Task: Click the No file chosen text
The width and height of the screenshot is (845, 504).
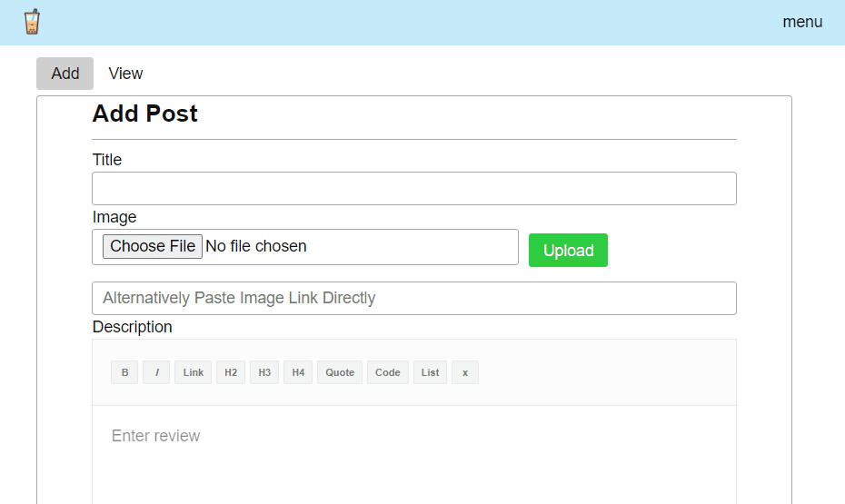Action: 256,246
